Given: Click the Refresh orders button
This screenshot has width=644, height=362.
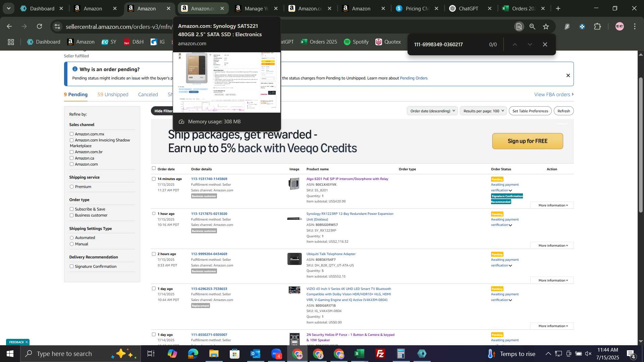Looking at the screenshot, I should (563, 111).
